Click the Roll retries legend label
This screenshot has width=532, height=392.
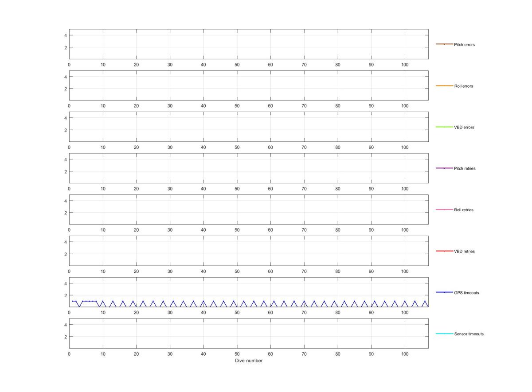coord(464,210)
